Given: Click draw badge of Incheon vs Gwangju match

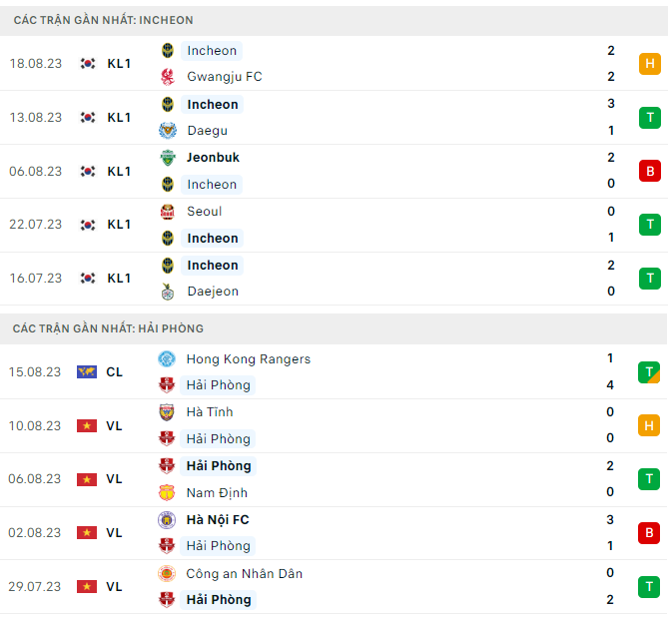Looking at the screenshot, I should (650, 64).
